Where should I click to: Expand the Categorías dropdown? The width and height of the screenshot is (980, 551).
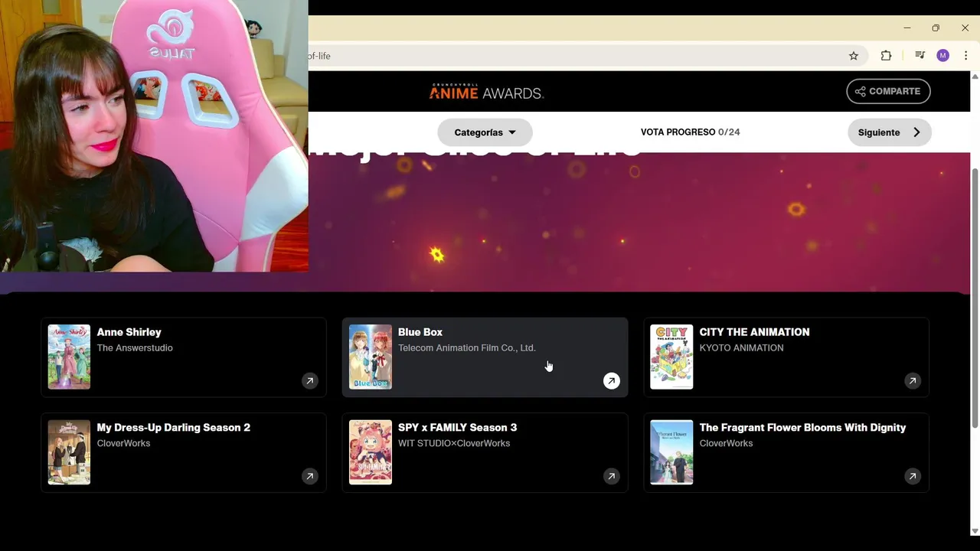[485, 132]
